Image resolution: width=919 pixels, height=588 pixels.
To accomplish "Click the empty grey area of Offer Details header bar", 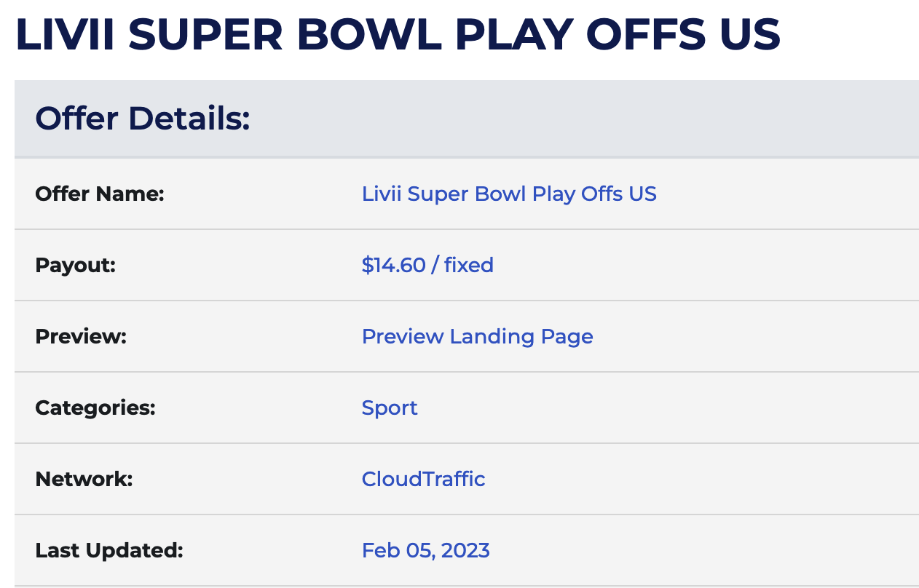I will (x=583, y=119).
